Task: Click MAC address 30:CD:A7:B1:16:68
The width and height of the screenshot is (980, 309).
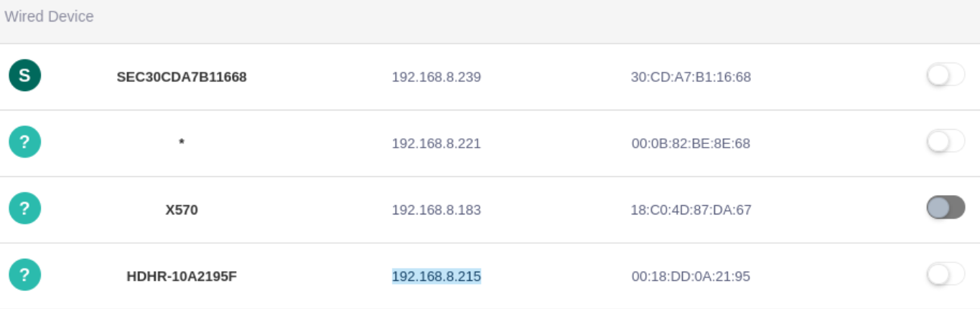Action: coord(691,77)
